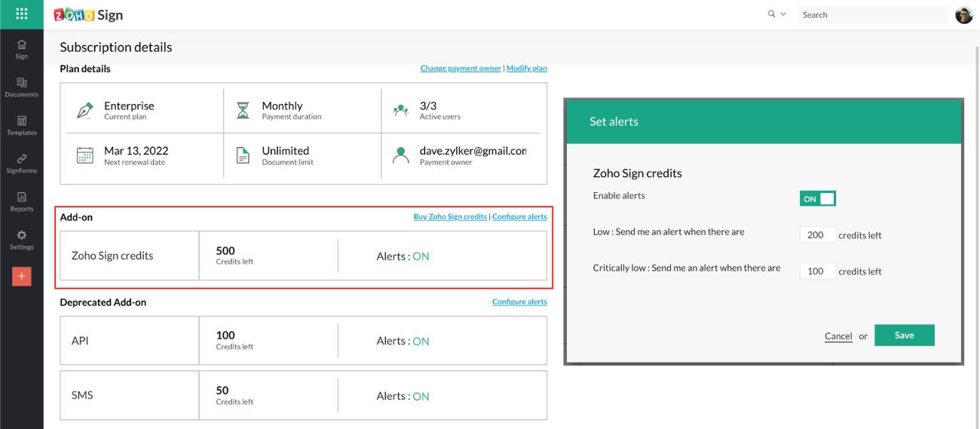Click the '50' credits left value for SMS
Image resolution: width=980 pixels, height=429 pixels.
point(222,391)
